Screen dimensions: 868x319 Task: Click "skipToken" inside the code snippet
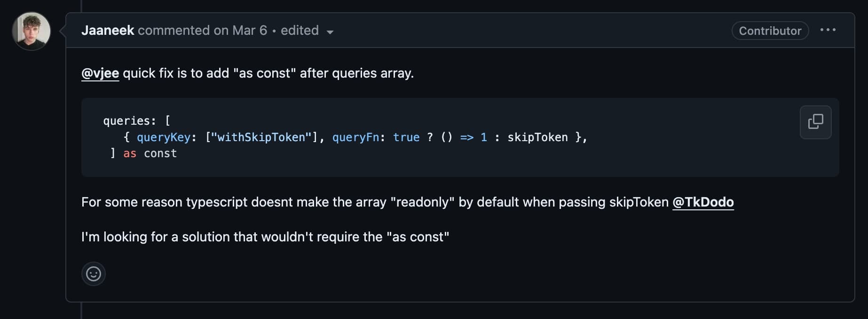pos(537,137)
